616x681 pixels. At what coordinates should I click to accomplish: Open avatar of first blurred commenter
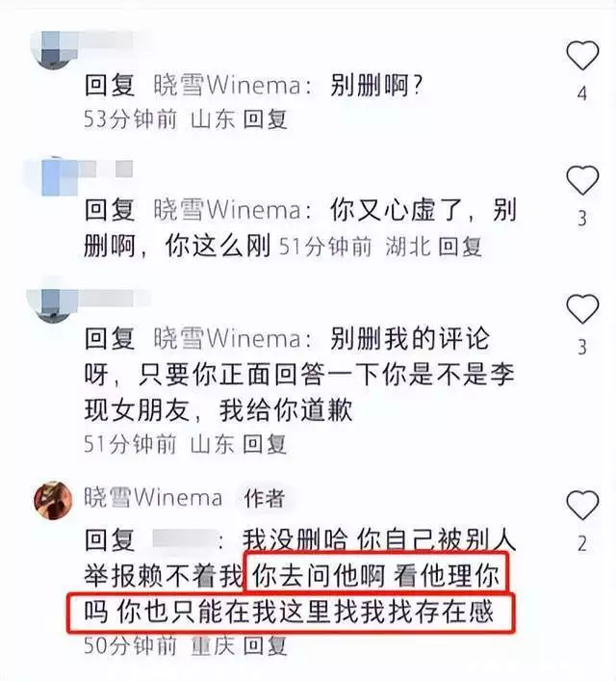click(54, 48)
